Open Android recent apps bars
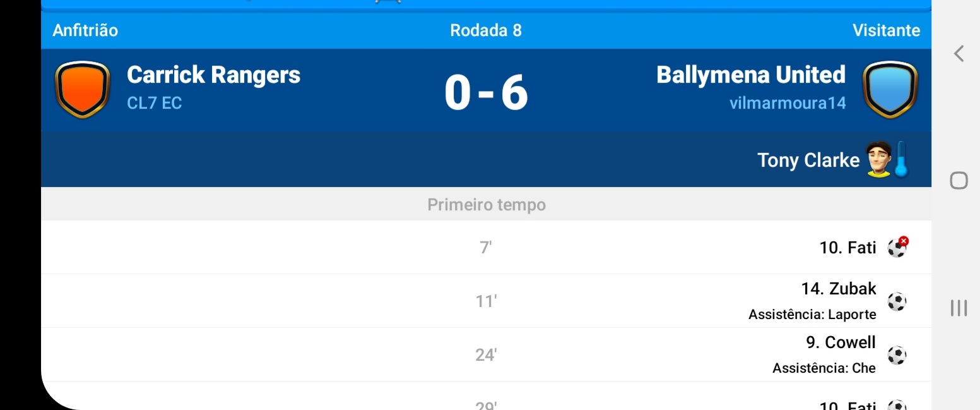Viewport: 980px width, 410px height. (x=959, y=308)
